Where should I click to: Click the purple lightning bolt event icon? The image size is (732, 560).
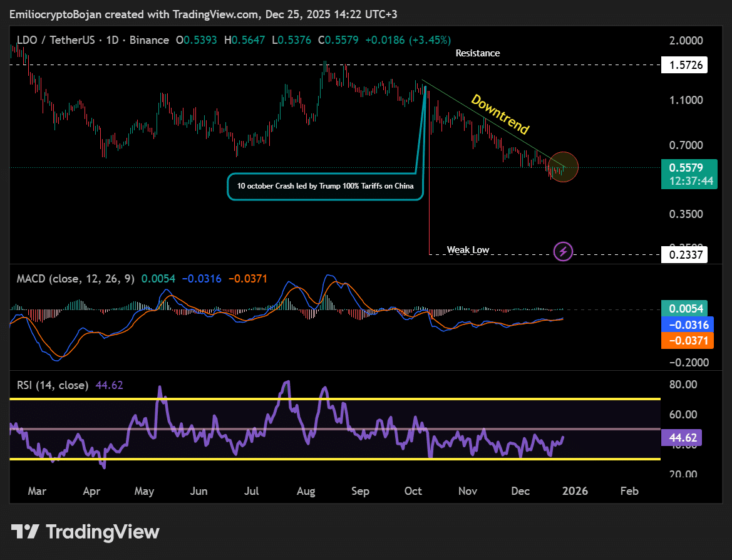point(563,252)
